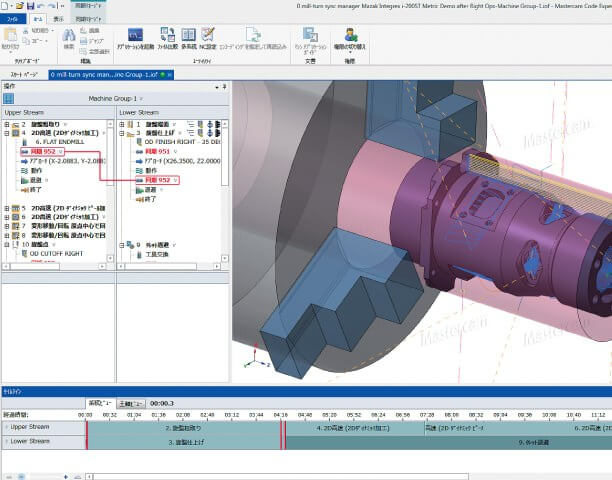
Task: Open the File ribbon tab
Action: (10, 18)
